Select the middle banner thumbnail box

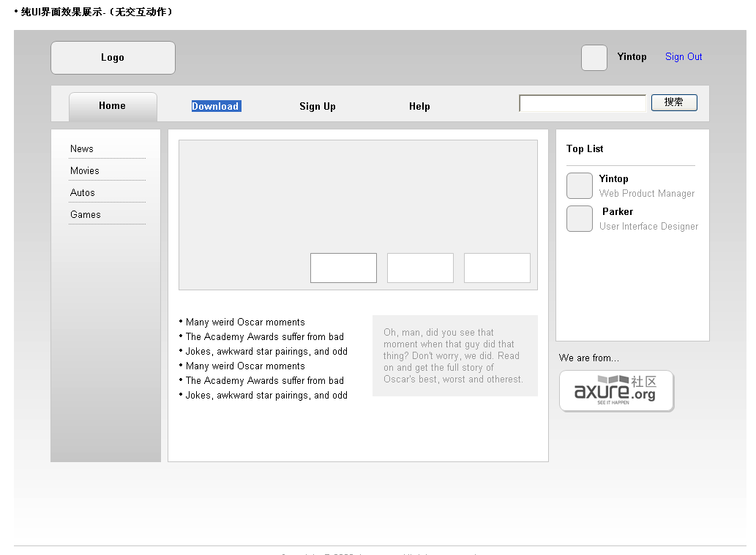pos(420,268)
